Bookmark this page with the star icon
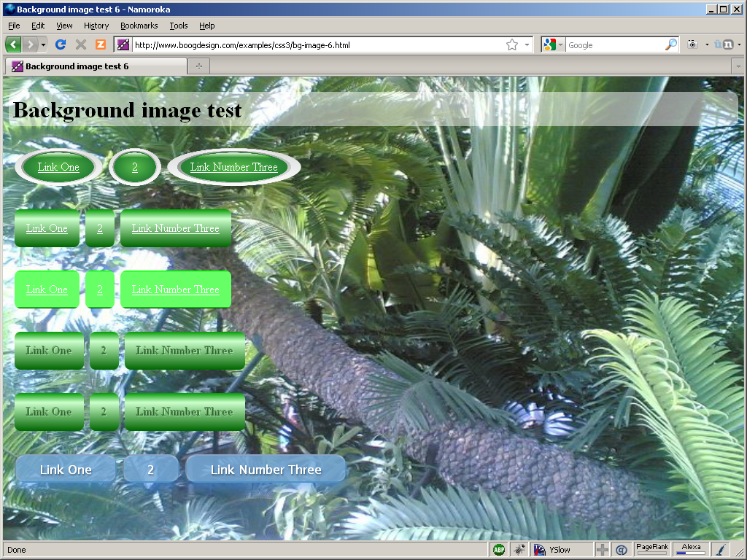The width and height of the screenshot is (747, 560). (512, 44)
